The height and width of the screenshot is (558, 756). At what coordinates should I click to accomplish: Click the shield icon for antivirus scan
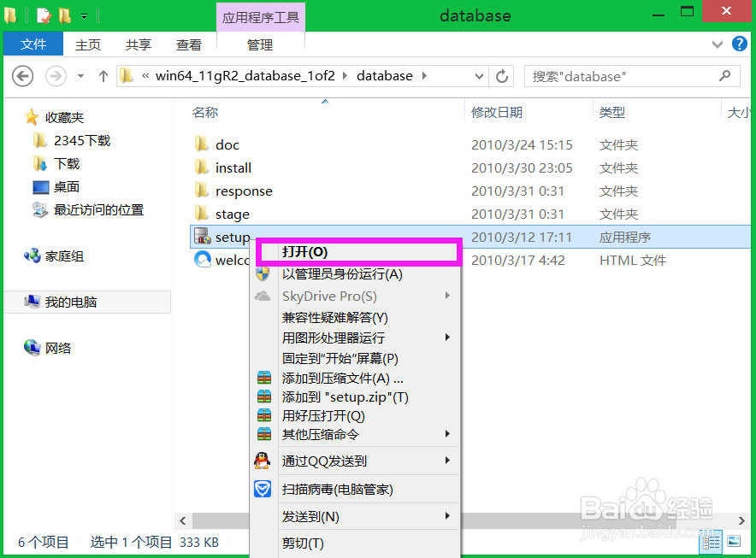pyautogui.click(x=263, y=489)
